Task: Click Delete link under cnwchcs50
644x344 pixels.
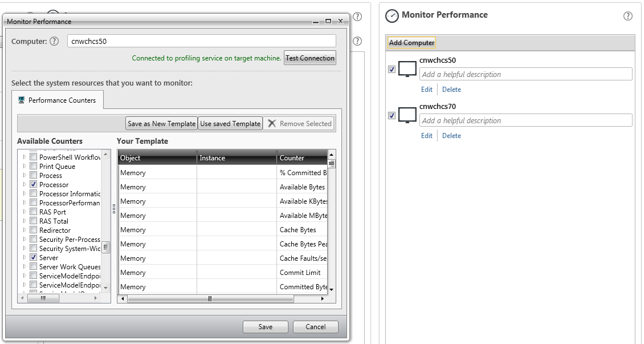Action: pyautogui.click(x=451, y=90)
